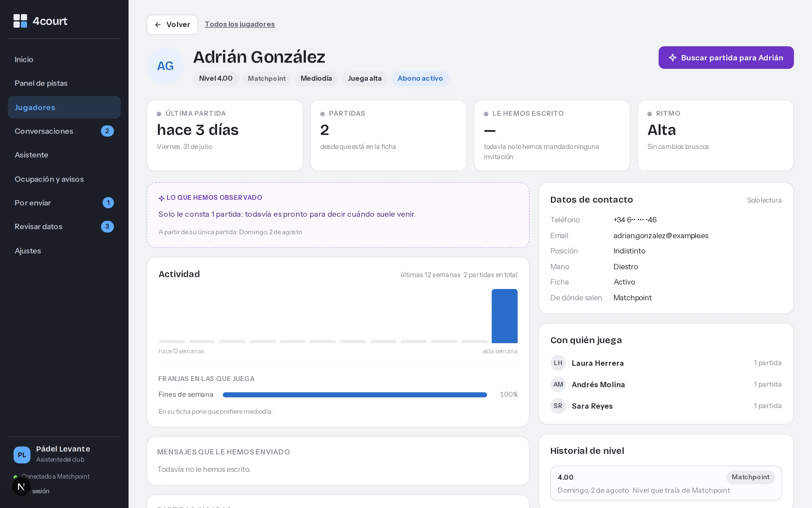Click the text Viernes, 31 de julio

[x=184, y=147]
